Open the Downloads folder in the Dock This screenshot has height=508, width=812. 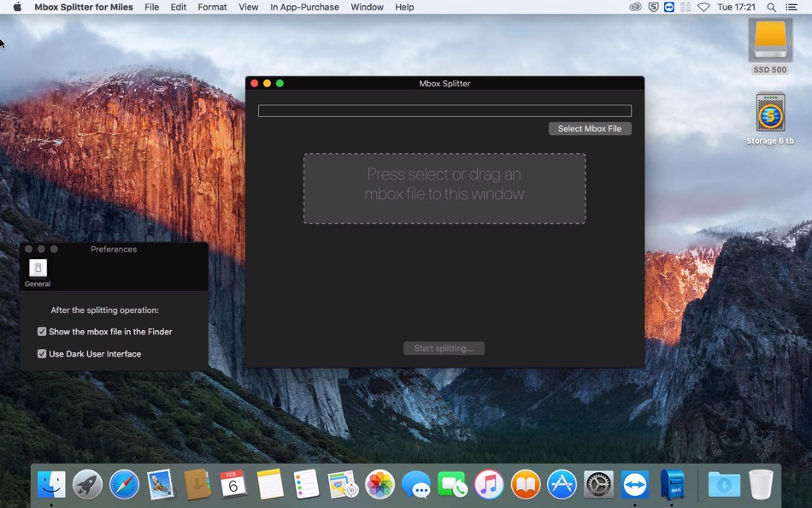pyautogui.click(x=724, y=484)
